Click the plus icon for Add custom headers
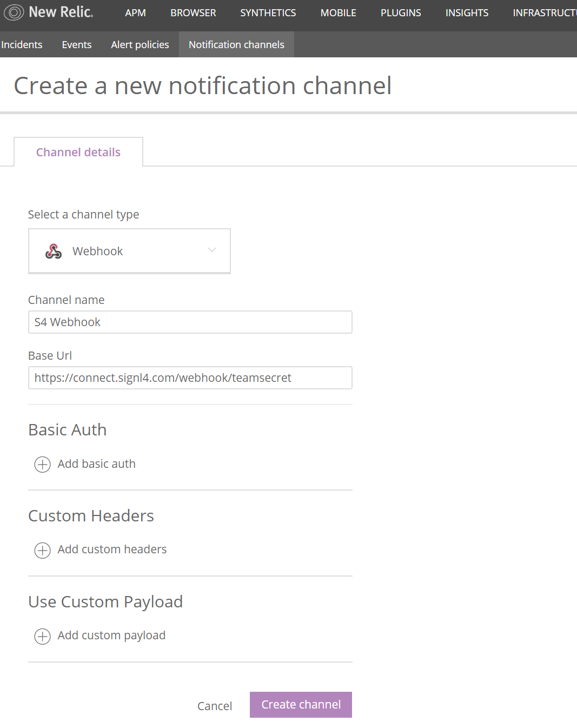This screenshot has width=577, height=728. [42, 550]
